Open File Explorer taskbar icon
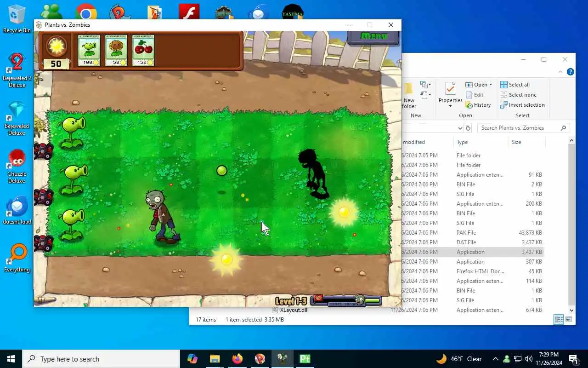This screenshot has height=368, width=588. coord(215,359)
